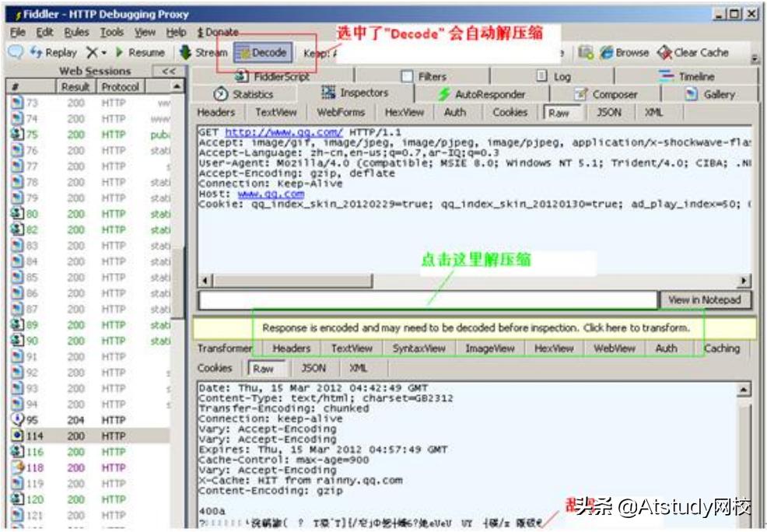Click Browse in the toolbar
Screen dimensions: 767x532
(x=625, y=52)
